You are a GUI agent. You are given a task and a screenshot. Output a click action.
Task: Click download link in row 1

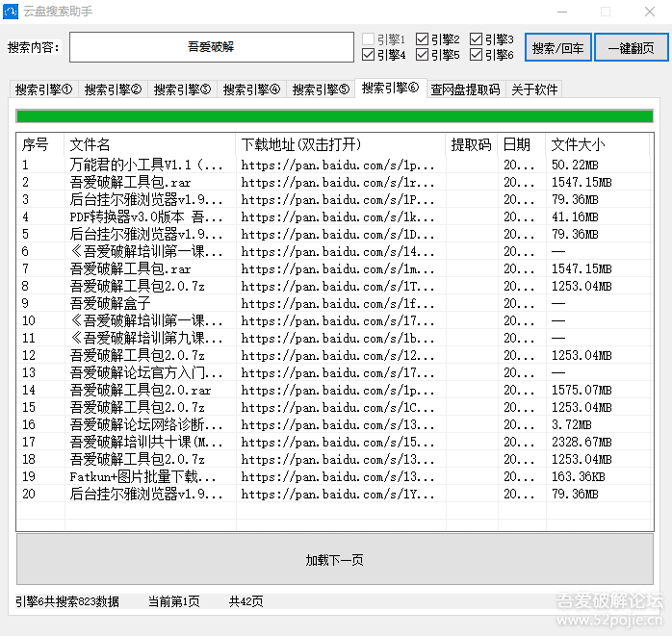pyautogui.click(x=338, y=165)
